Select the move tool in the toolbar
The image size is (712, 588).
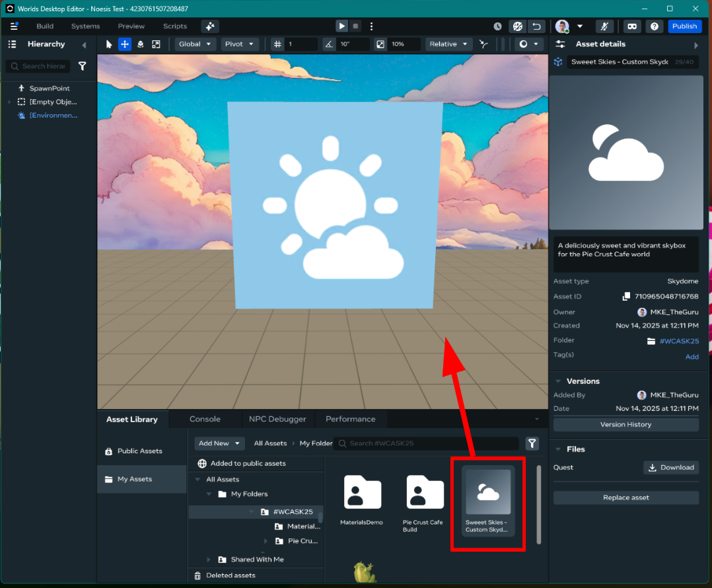[x=124, y=44]
